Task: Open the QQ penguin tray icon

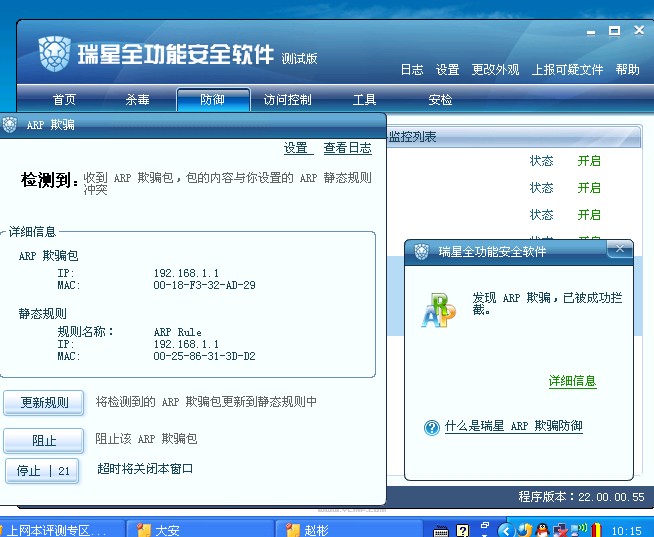Action: pos(542,530)
